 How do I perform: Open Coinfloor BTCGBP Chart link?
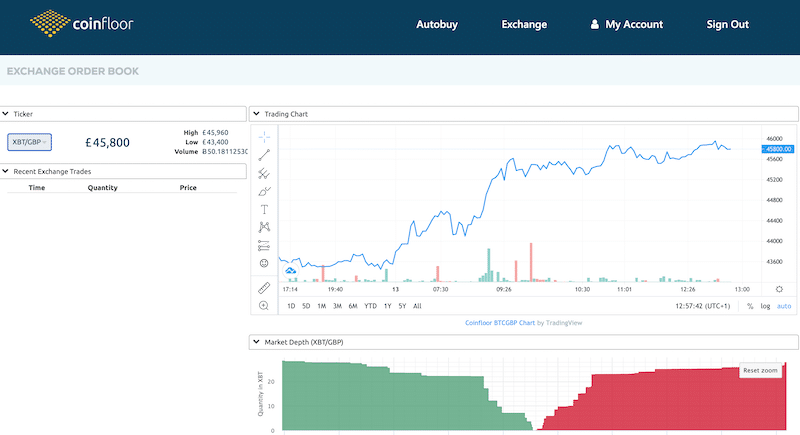coord(499,323)
